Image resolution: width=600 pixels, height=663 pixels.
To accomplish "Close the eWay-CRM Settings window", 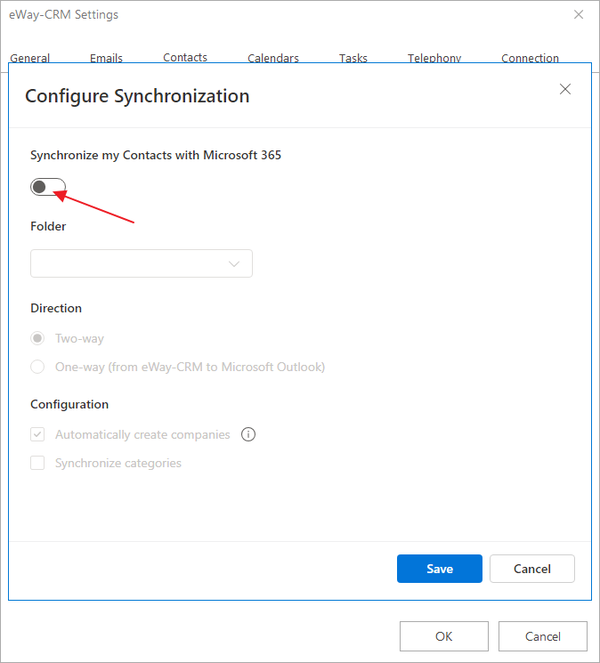I will coord(578,14).
